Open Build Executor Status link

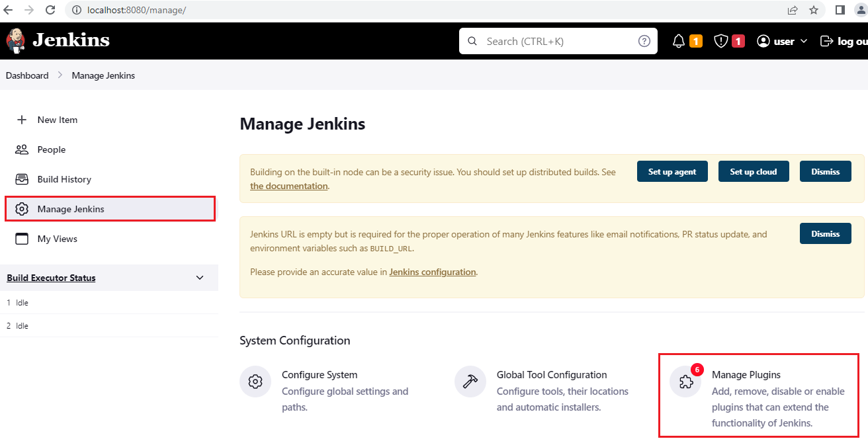[x=51, y=278]
